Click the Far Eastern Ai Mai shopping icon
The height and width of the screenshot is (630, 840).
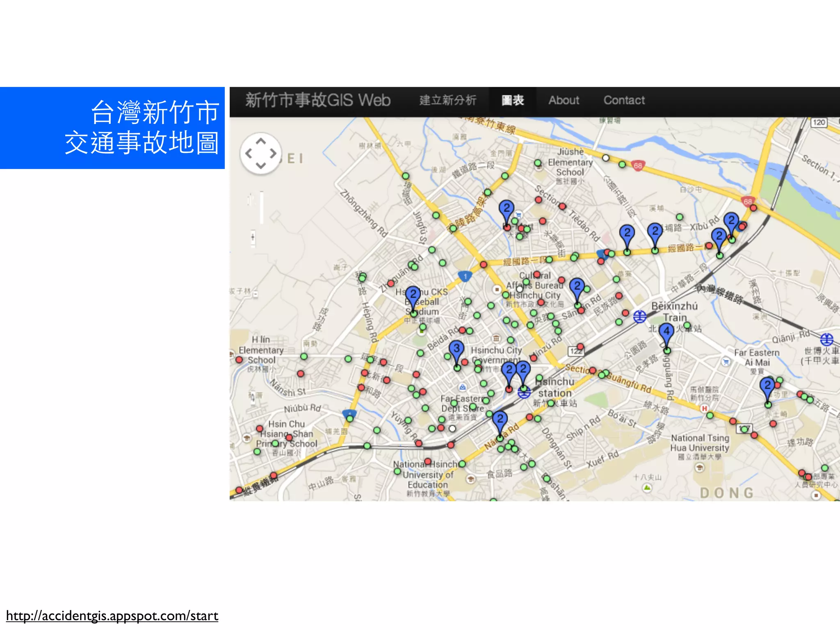[726, 362]
